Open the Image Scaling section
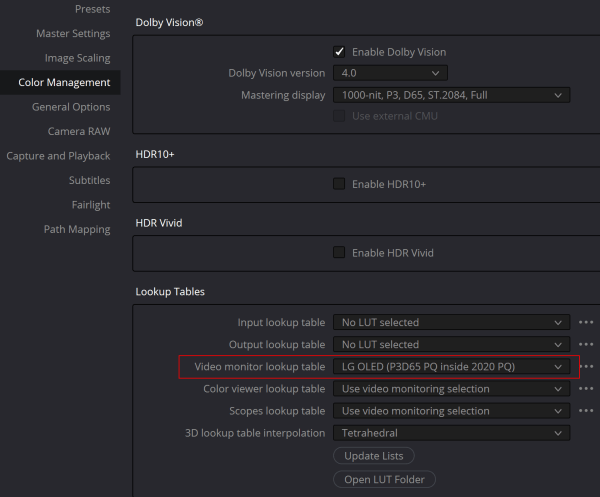 click(x=77, y=58)
